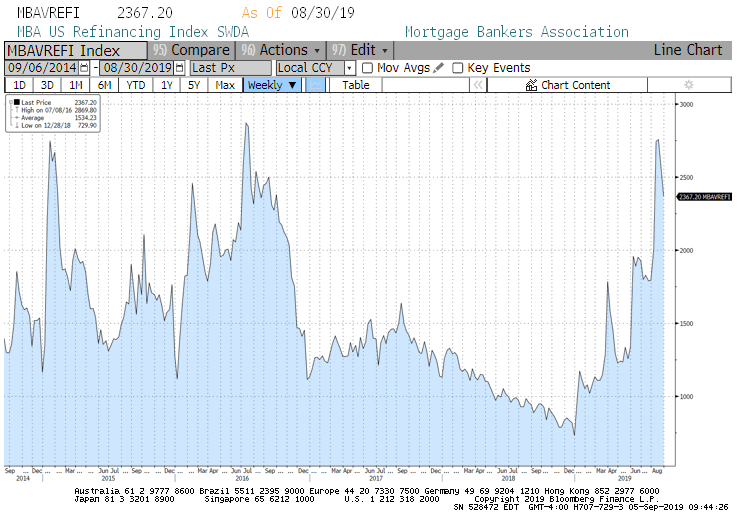Collapse the legend box toggle icon
This screenshot has width=737, height=531.
coord(10,102)
